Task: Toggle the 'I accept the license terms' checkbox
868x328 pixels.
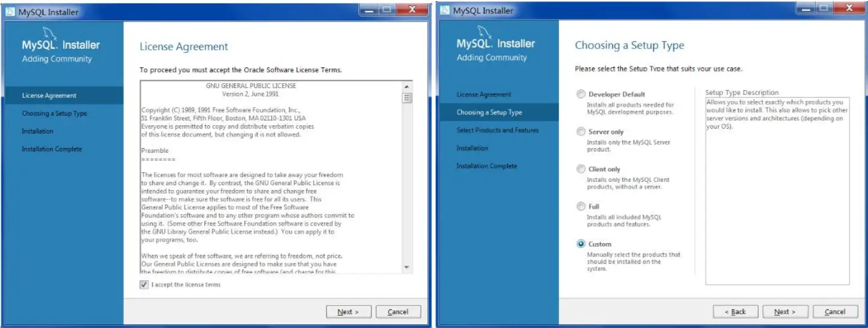Action: (144, 285)
